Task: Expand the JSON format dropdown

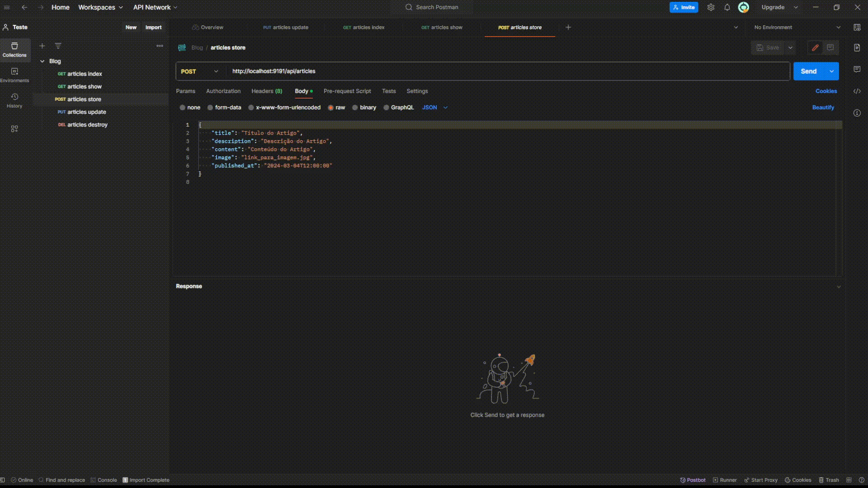Action: [x=434, y=108]
